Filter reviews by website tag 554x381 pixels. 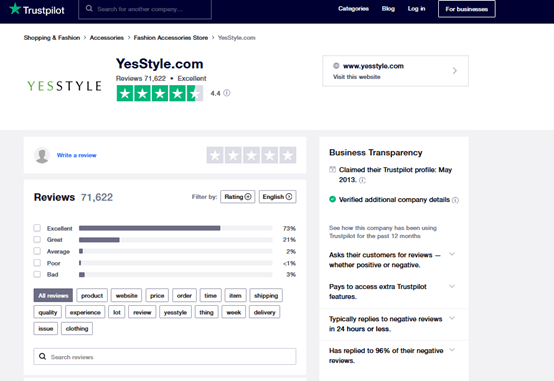[x=126, y=295]
